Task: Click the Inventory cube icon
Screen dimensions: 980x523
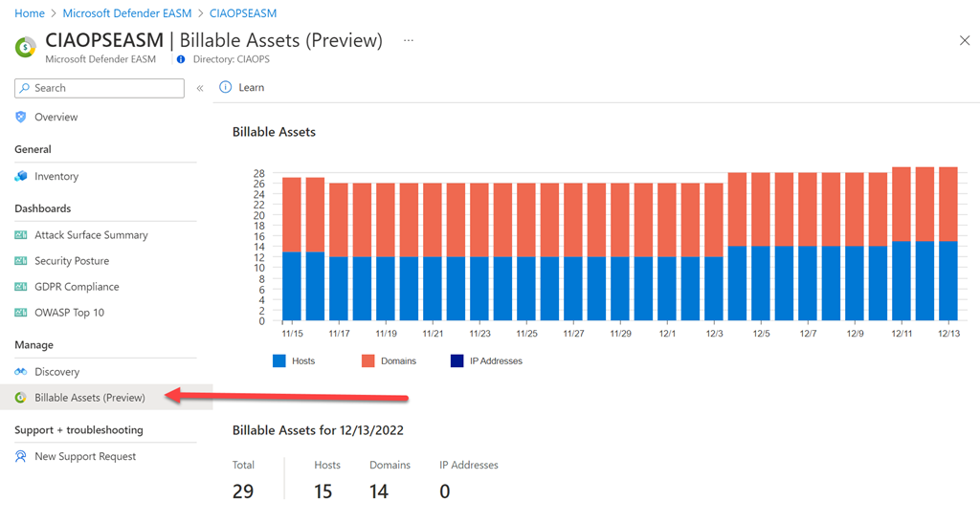Action: tap(21, 176)
